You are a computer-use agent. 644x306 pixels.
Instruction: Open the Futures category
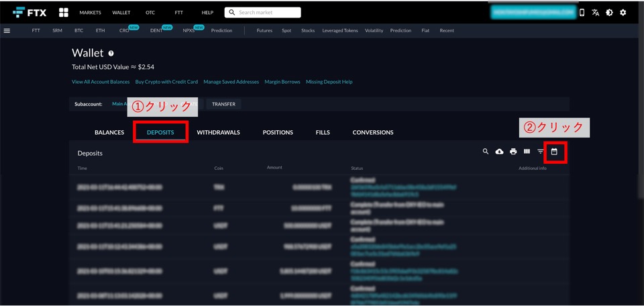264,30
